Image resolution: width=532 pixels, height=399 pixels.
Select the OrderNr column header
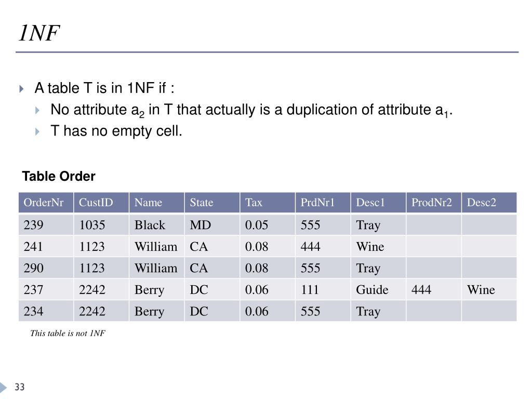[x=46, y=203]
